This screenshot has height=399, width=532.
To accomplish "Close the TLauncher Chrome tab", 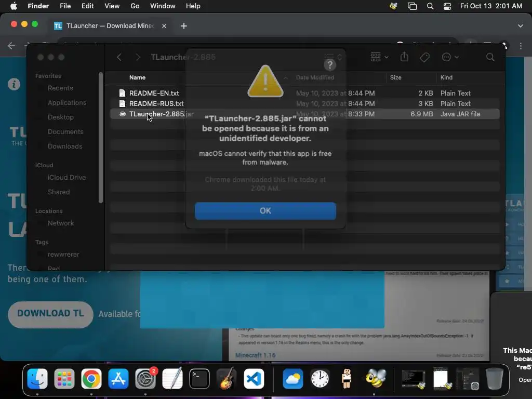I will [164, 26].
